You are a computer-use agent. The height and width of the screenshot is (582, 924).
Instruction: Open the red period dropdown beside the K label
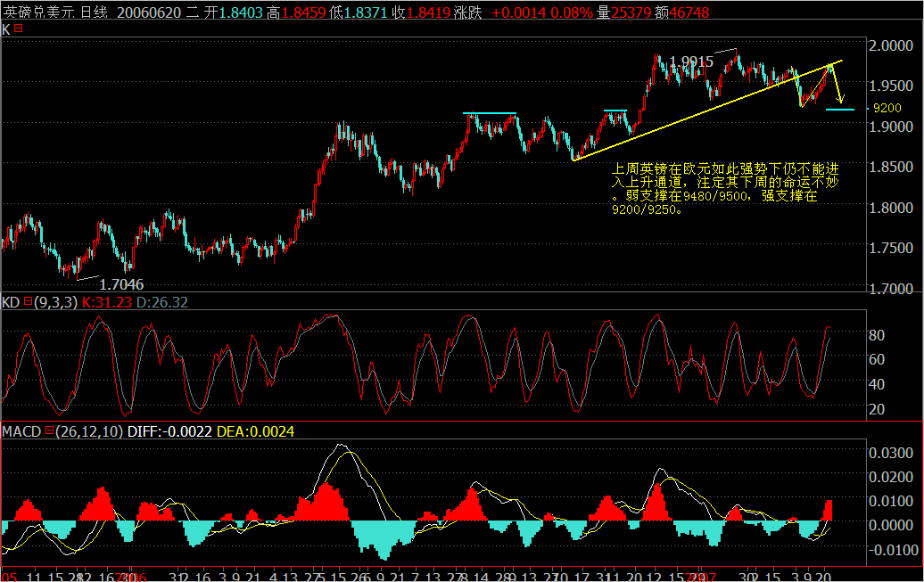point(16,29)
